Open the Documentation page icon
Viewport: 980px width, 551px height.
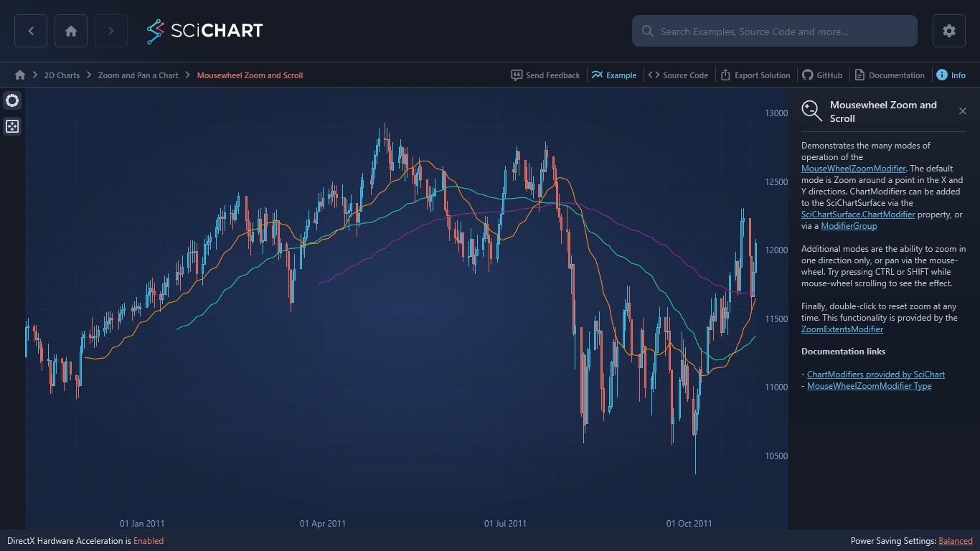click(x=858, y=75)
